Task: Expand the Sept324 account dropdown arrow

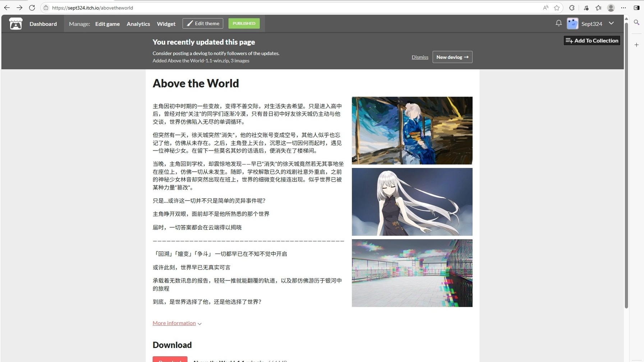Action: 611,23
